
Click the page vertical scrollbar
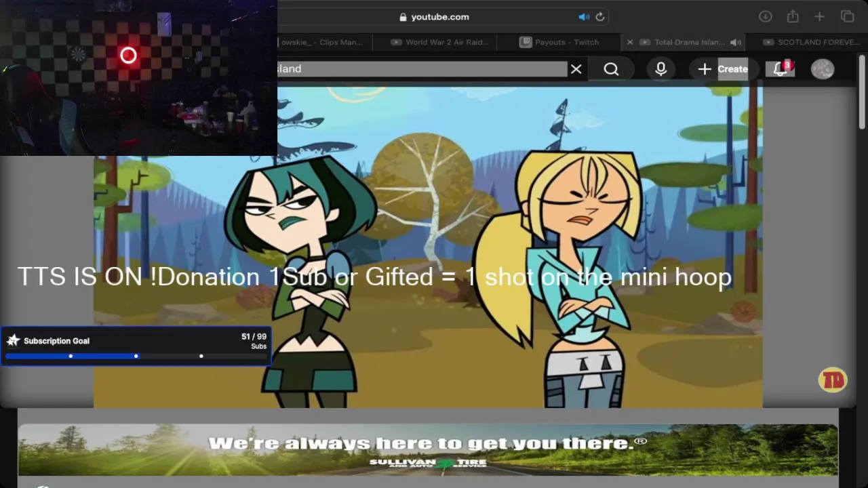click(862, 91)
